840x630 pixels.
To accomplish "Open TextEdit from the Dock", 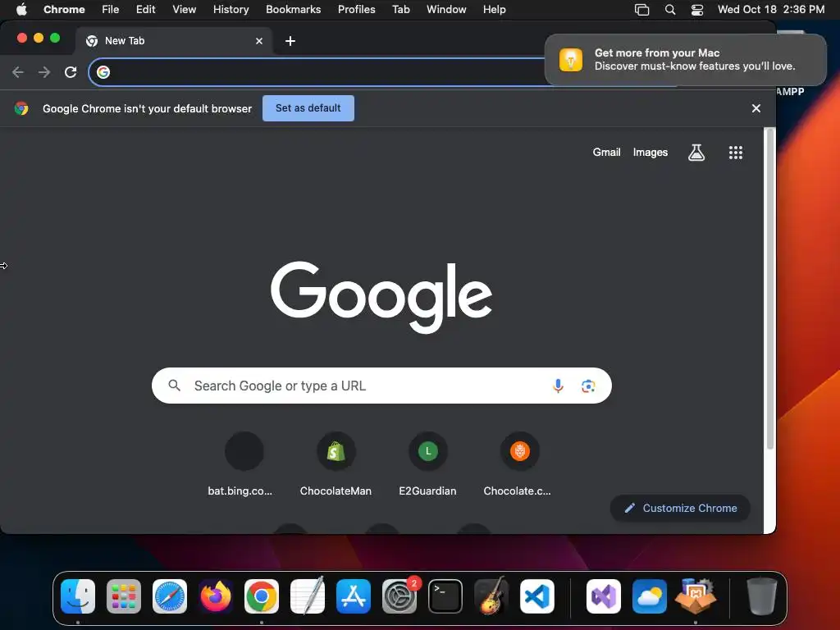I will click(x=308, y=596).
